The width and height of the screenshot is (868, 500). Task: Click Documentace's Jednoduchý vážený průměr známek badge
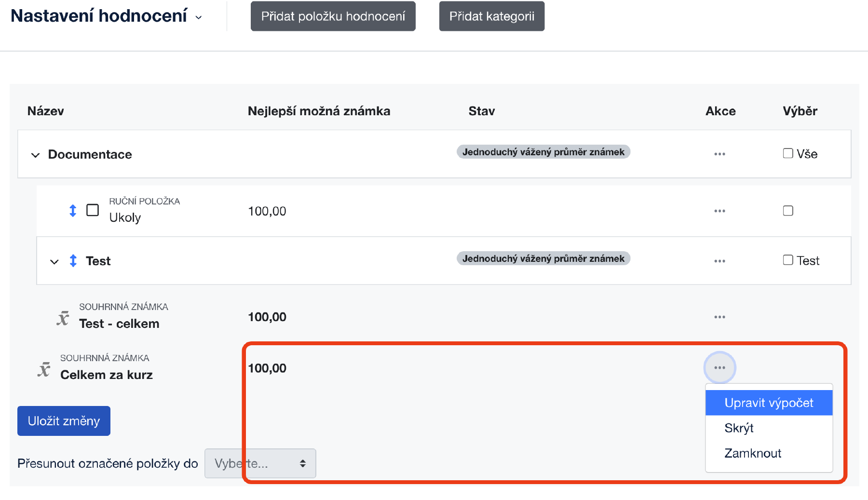(x=543, y=152)
